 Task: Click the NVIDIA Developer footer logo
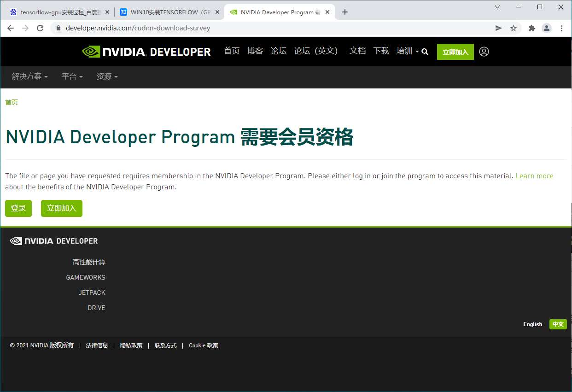54,241
